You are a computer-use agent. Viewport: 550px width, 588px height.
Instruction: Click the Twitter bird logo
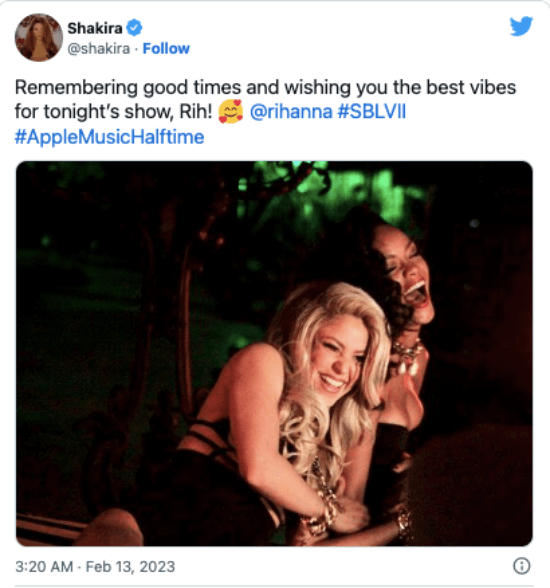(521, 26)
